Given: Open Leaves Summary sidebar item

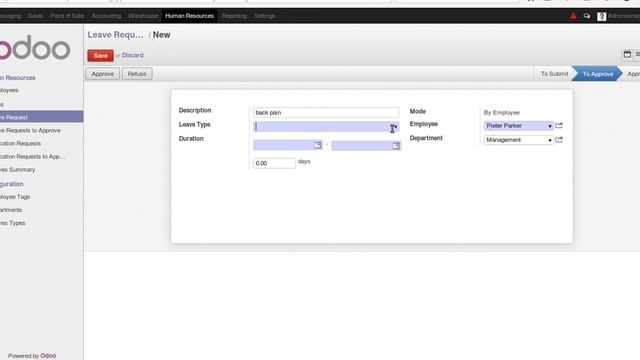Looking at the screenshot, I should (18, 169).
